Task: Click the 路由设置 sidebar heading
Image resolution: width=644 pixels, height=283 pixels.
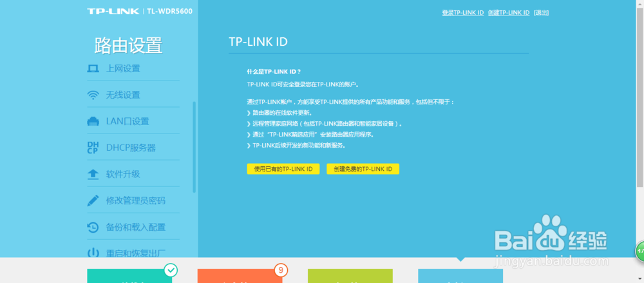Action: 128,45
